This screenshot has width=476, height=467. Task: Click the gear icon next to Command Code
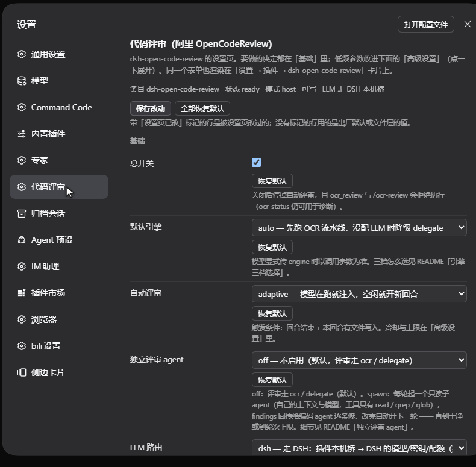tap(22, 107)
